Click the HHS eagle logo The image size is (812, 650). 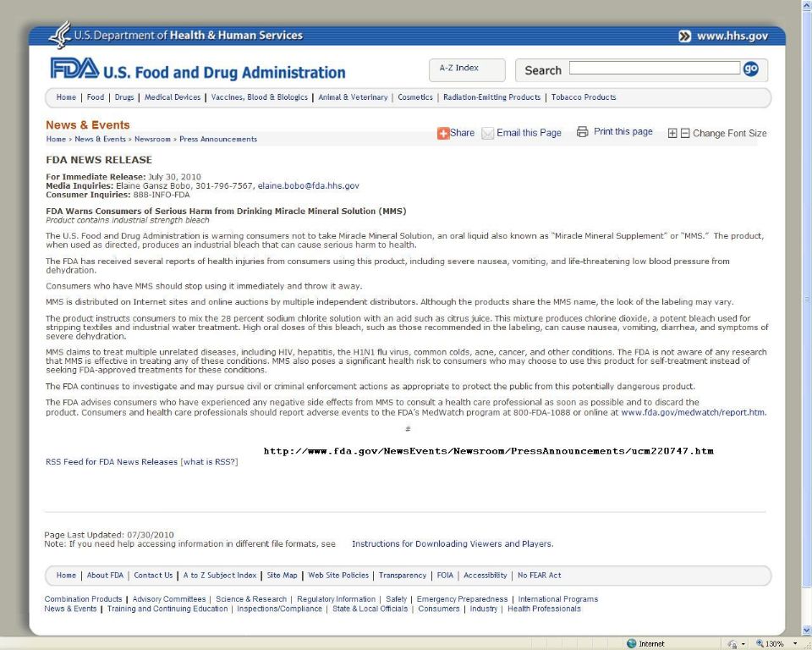(x=60, y=35)
